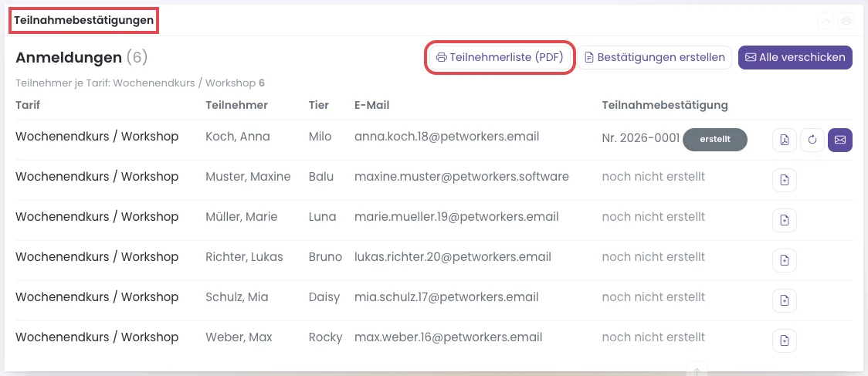Click the email mia.schulz.17@petworkers.email
868x376 pixels.
pos(446,297)
